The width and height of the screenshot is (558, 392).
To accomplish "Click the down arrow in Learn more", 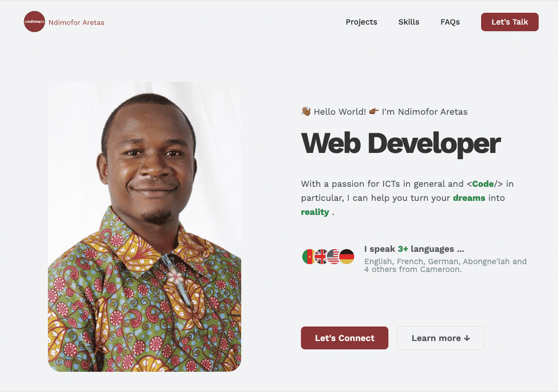I will click(x=467, y=338).
